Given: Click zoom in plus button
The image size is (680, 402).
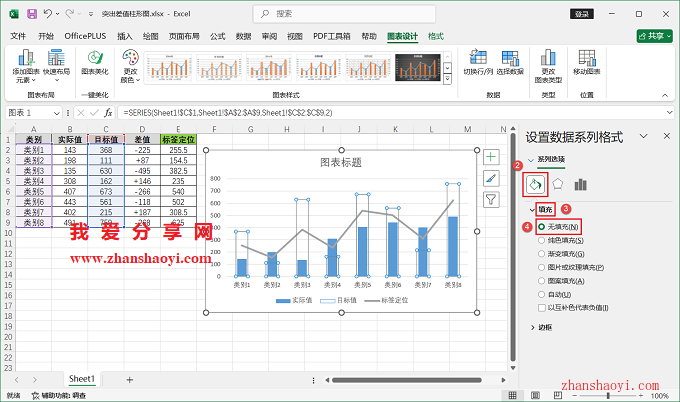Looking at the screenshot, I should [x=641, y=395].
